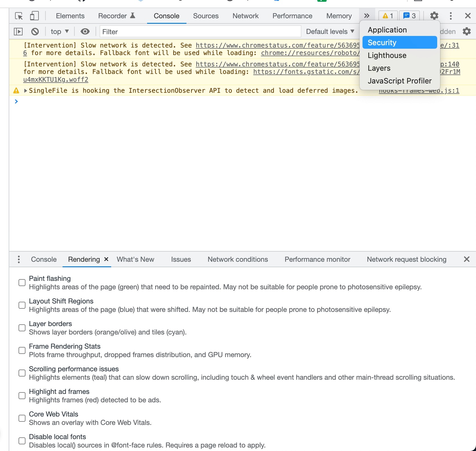Open the What's New drawer tab
The image size is (476, 451).
135,259
